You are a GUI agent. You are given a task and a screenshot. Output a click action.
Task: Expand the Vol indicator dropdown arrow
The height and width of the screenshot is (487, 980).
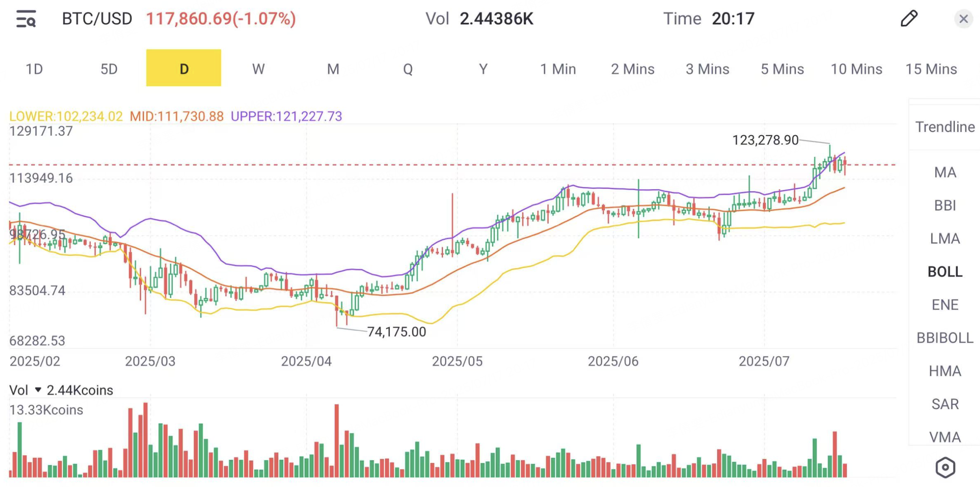click(38, 390)
